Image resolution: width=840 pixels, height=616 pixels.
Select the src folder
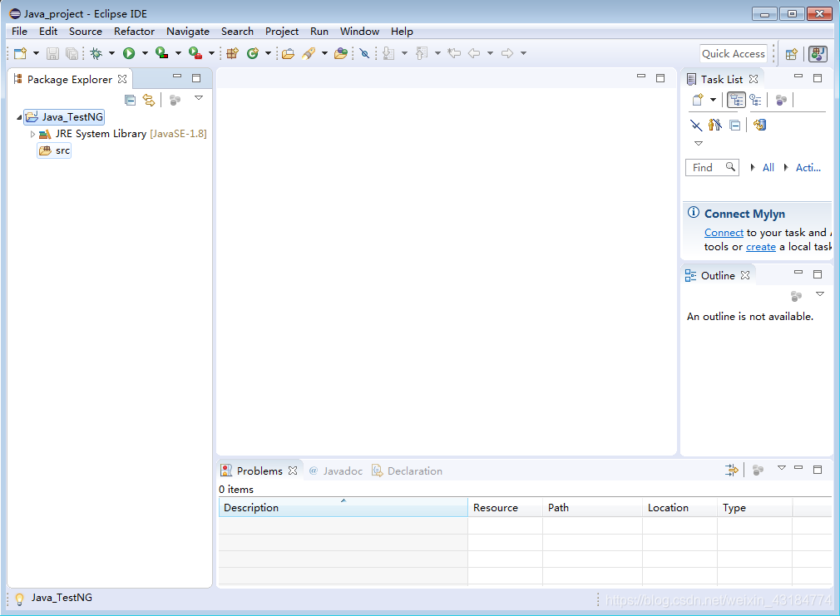pos(54,150)
